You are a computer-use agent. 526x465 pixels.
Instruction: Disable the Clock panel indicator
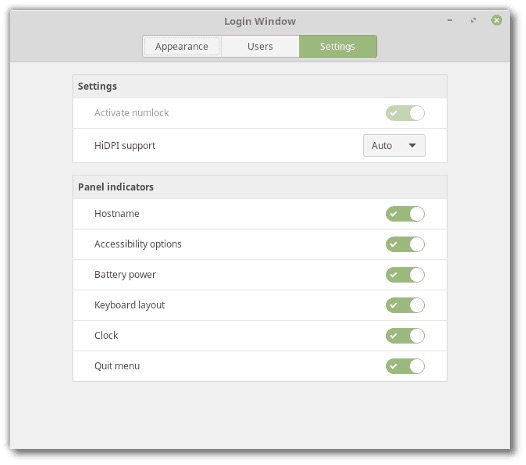click(405, 336)
